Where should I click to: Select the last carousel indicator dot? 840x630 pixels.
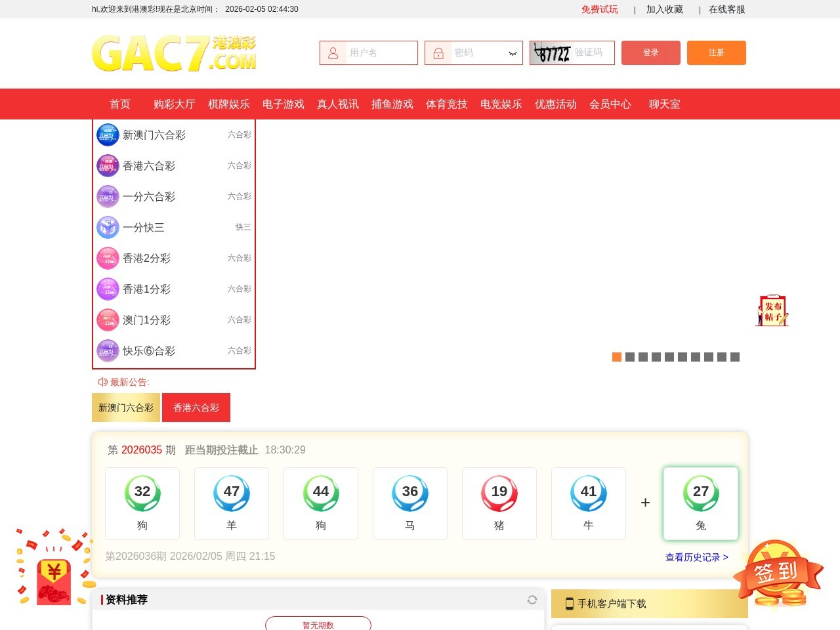tap(735, 357)
